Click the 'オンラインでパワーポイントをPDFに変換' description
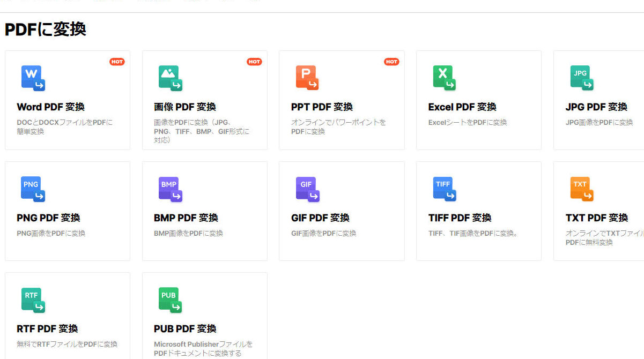The image size is (644, 359). (338, 127)
